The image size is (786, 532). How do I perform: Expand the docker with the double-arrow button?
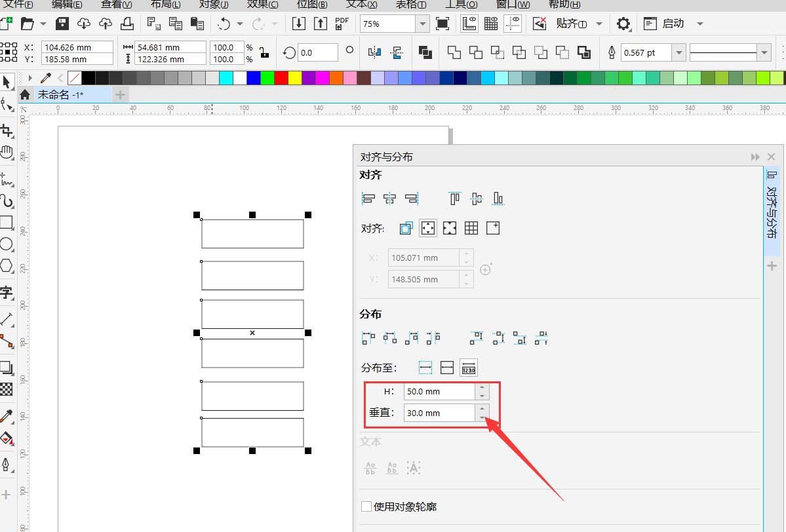pos(755,157)
